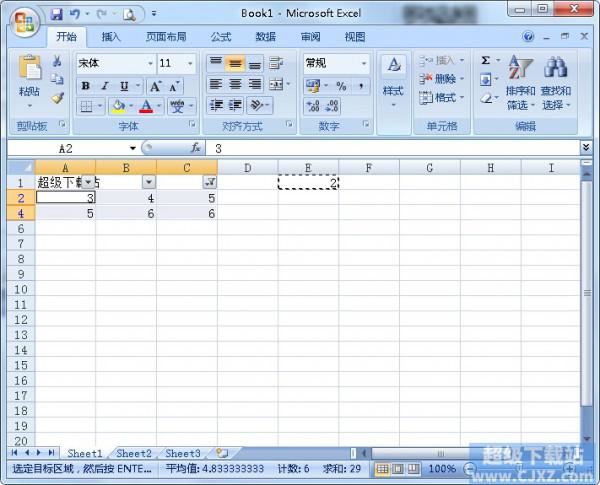Open Sort and Filter (排序和筛选)
Screen dimensions: 600x485
point(520,82)
